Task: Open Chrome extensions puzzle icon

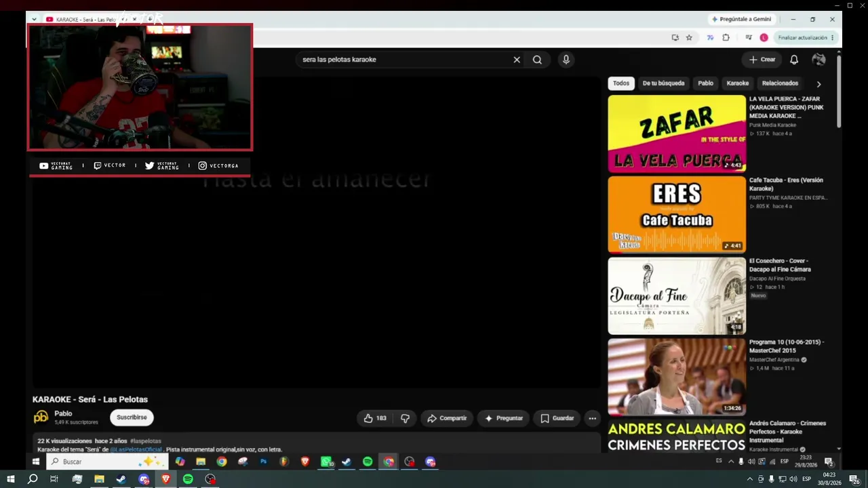Action: pyautogui.click(x=726, y=38)
